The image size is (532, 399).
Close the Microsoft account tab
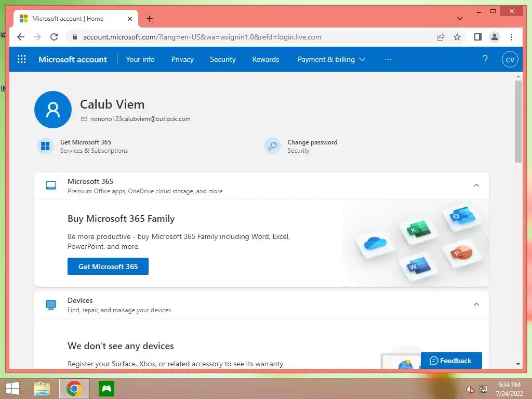click(129, 19)
